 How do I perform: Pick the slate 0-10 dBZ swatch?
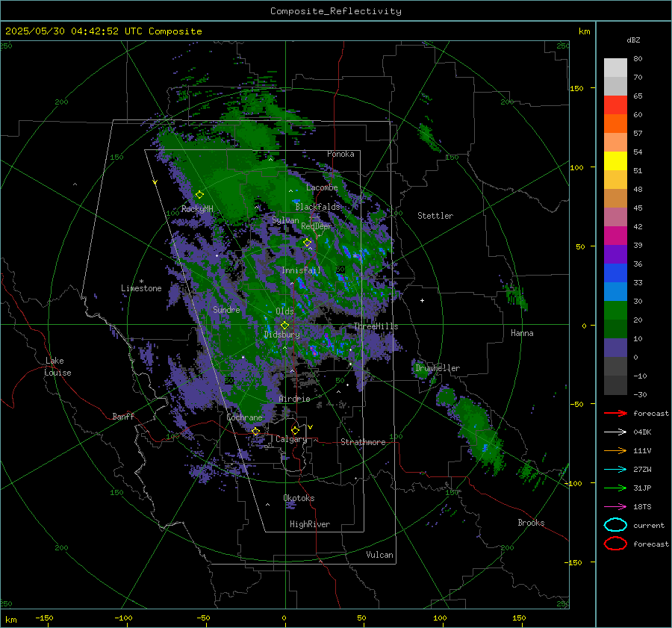615,347
